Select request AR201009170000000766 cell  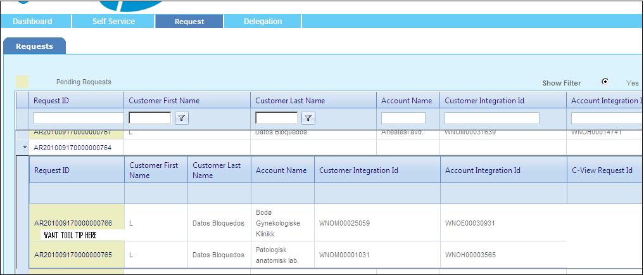73,223
